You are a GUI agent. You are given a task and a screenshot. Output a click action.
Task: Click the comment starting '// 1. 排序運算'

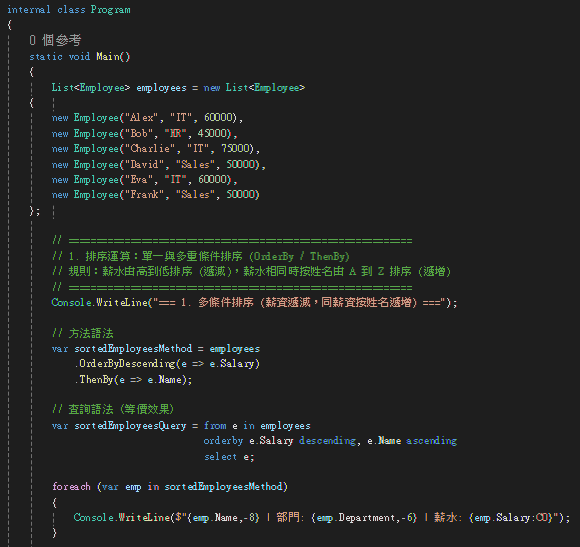tap(200, 256)
